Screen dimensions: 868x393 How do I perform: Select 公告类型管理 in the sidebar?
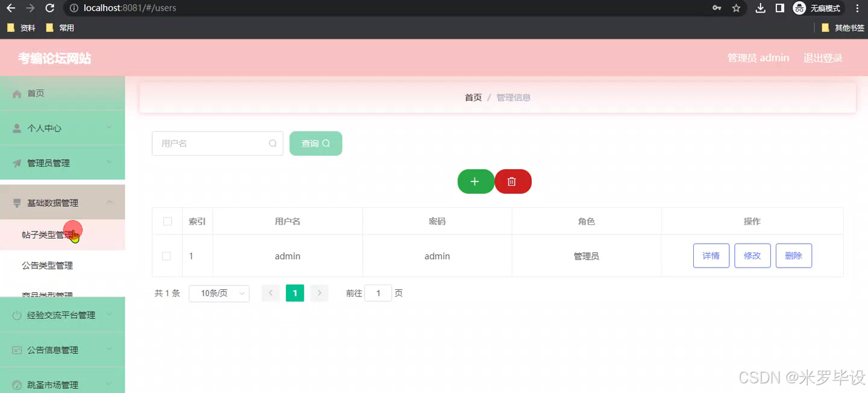pos(63,266)
